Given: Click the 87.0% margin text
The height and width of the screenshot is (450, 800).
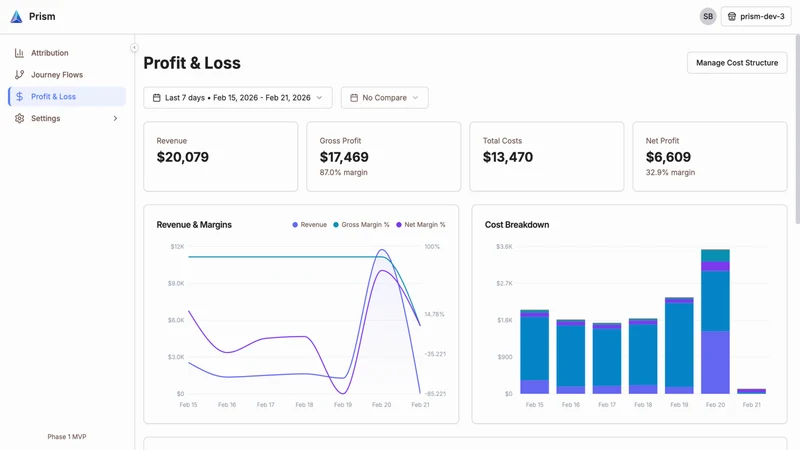Looking at the screenshot, I should point(343,172).
